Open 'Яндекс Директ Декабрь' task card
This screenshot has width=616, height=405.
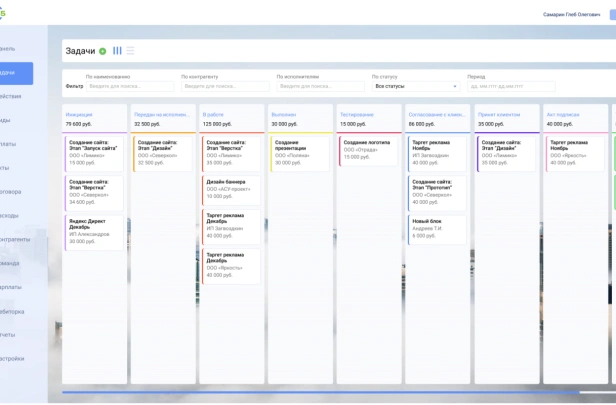pos(94,233)
